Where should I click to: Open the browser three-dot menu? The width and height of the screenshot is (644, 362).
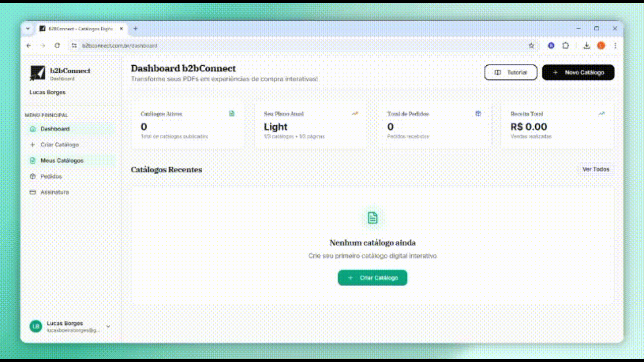click(x=615, y=46)
